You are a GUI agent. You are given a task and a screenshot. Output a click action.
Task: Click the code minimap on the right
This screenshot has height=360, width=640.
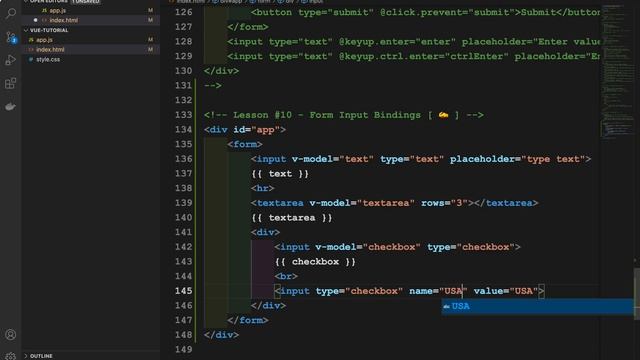pyautogui.click(x=618, y=73)
